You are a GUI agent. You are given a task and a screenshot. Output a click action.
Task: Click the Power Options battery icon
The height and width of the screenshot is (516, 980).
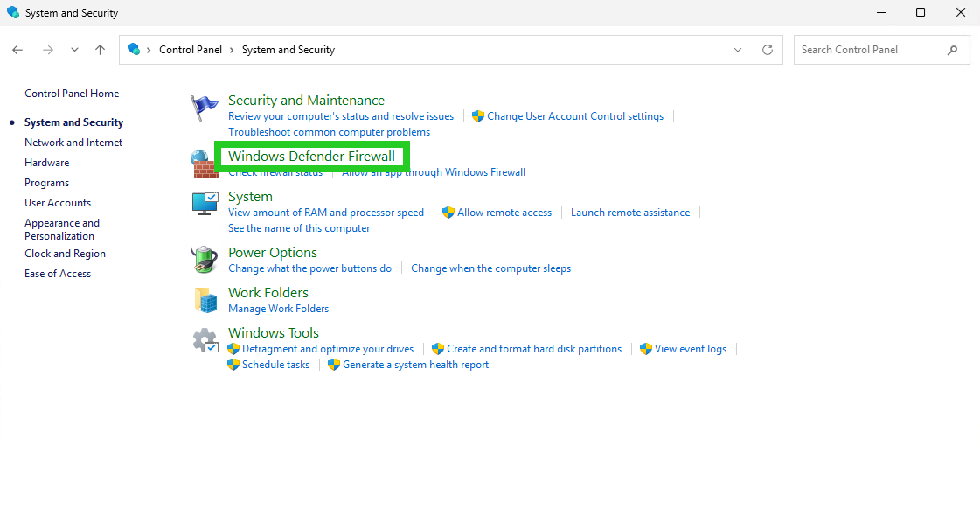pos(204,259)
